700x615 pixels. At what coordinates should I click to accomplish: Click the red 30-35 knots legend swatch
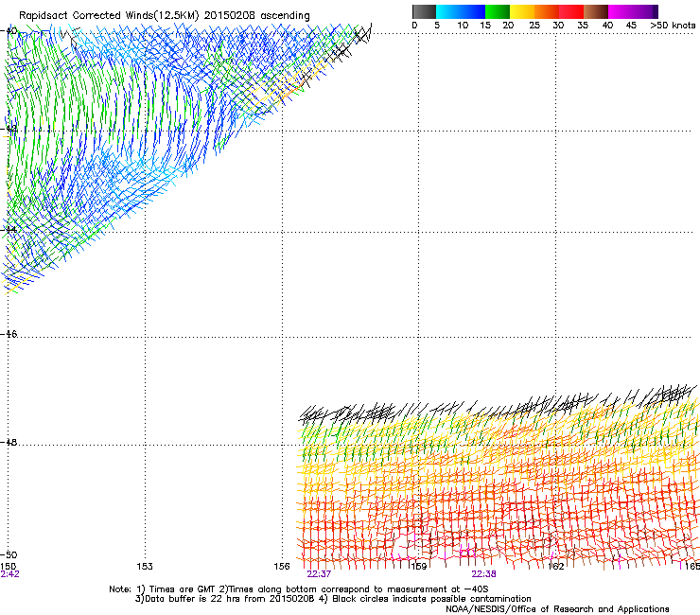tap(571, 11)
